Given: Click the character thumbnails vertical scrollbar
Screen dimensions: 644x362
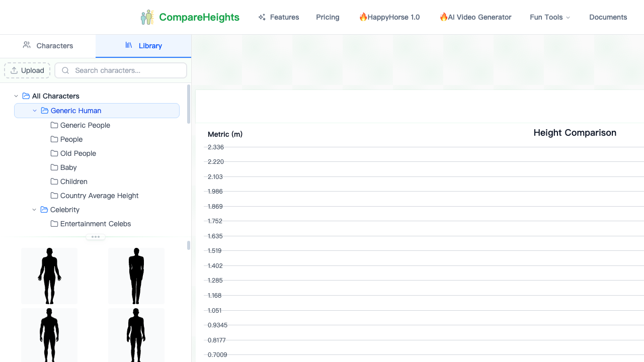Looking at the screenshot, I should [189, 245].
